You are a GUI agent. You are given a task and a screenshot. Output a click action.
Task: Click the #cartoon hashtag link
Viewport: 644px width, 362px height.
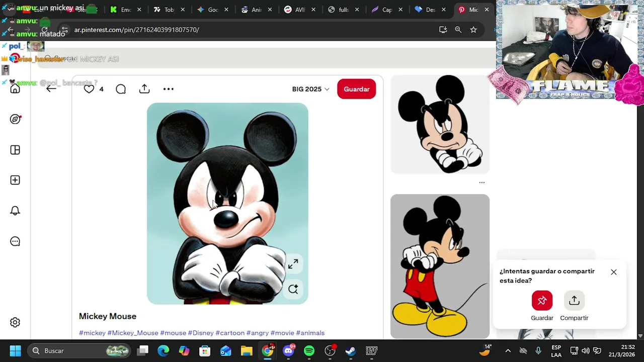230,333
